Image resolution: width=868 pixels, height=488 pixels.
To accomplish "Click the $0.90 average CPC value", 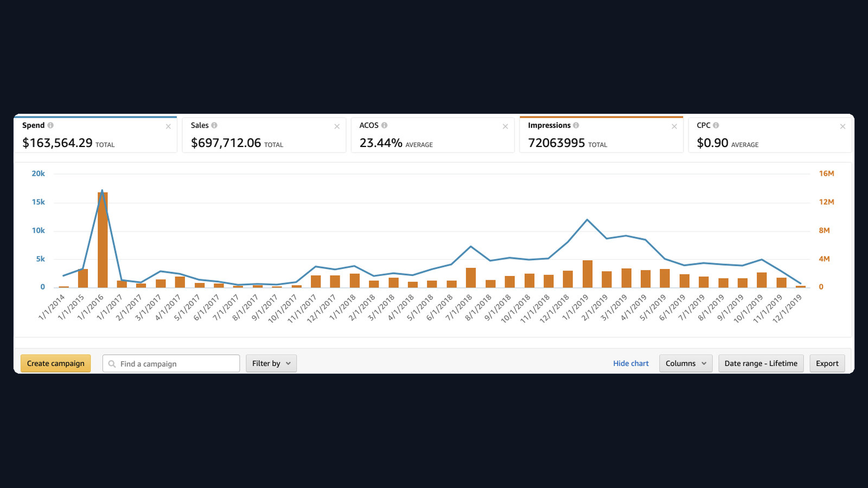I will (x=712, y=143).
